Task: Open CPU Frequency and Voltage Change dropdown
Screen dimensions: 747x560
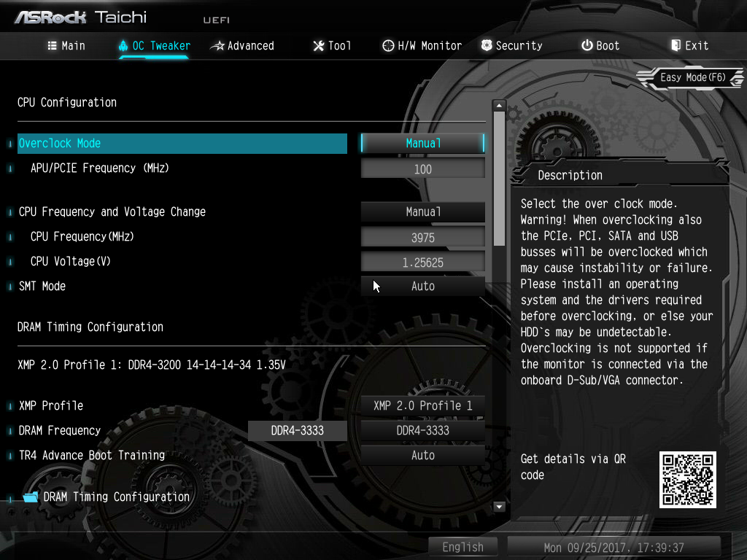Action: click(x=423, y=212)
